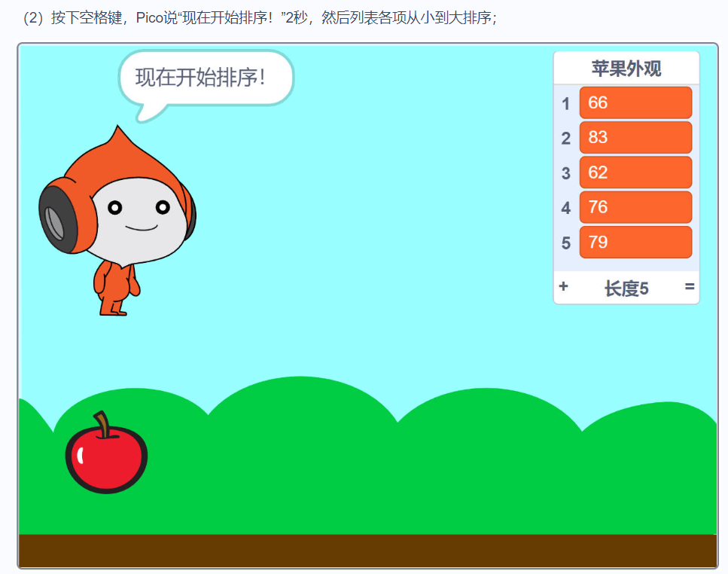Click the 长度5 length label
The image size is (728, 574).
click(626, 287)
